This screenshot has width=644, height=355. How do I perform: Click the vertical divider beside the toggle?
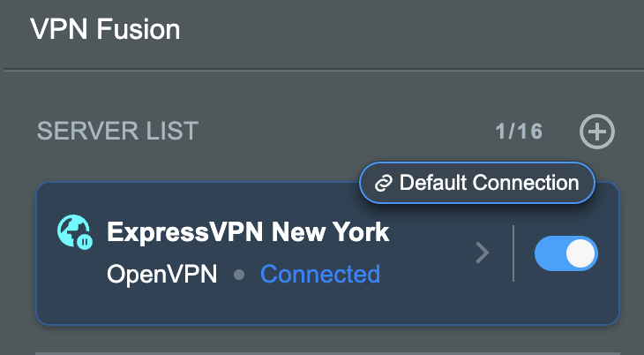click(x=513, y=253)
